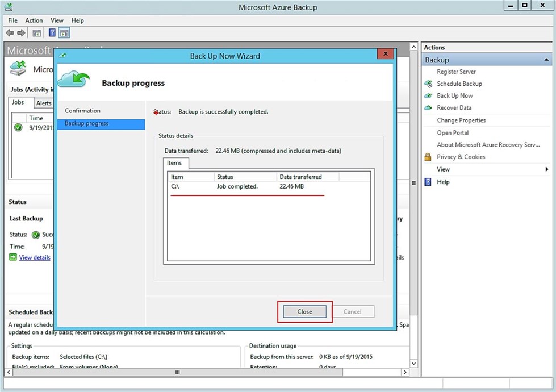The height and width of the screenshot is (392, 556).
Task: Click the Forward arrow toolbar icon
Action: click(22, 33)
